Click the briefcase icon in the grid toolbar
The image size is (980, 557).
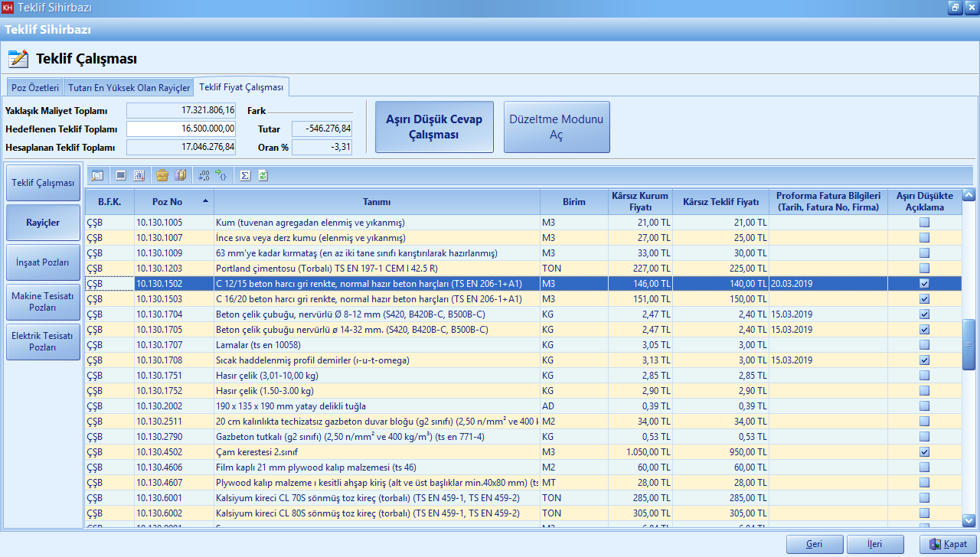coord(162,175)
